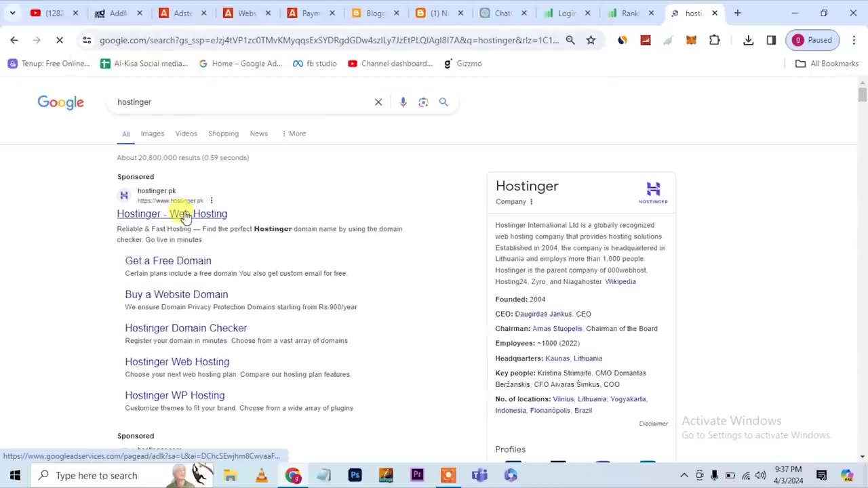This screenshot has height=488, width=868.
Task: Open the All Bookmarks folder
Action: pos(827,64)
